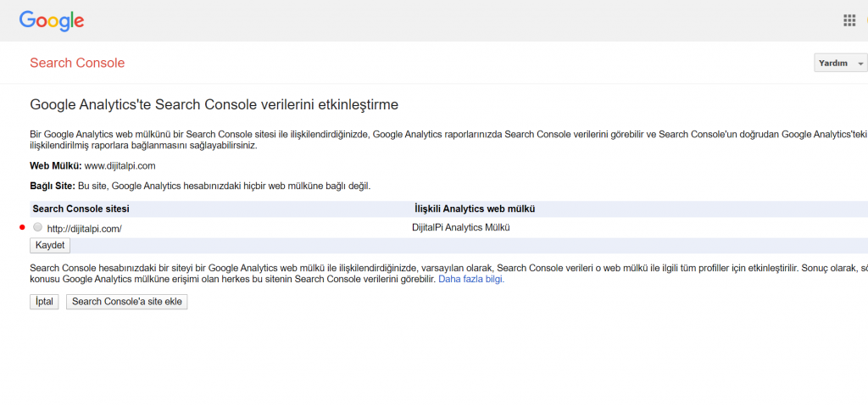Open the Google apps grid icon
Screen dimensions: 868x406
coord(849,20)
